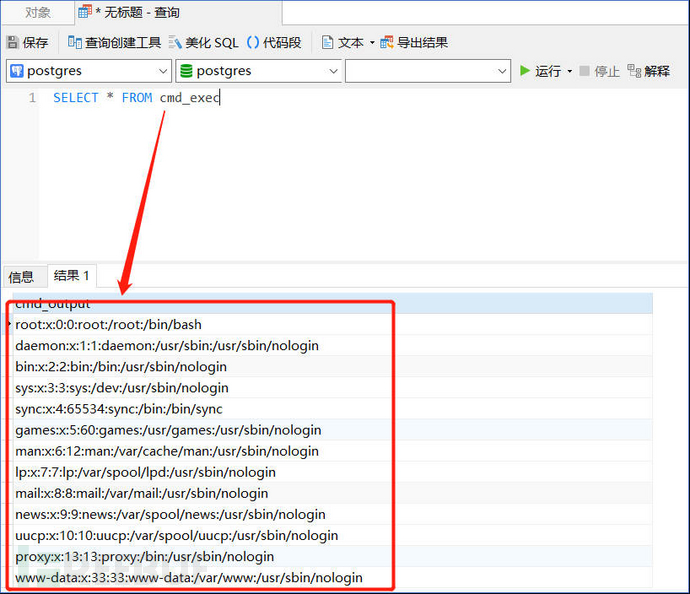The width and height of the screenshot is (690, 594).
Task: Select the www-data:x:33:33 result row
Action: pyautogui.click(x=332, y=578)
